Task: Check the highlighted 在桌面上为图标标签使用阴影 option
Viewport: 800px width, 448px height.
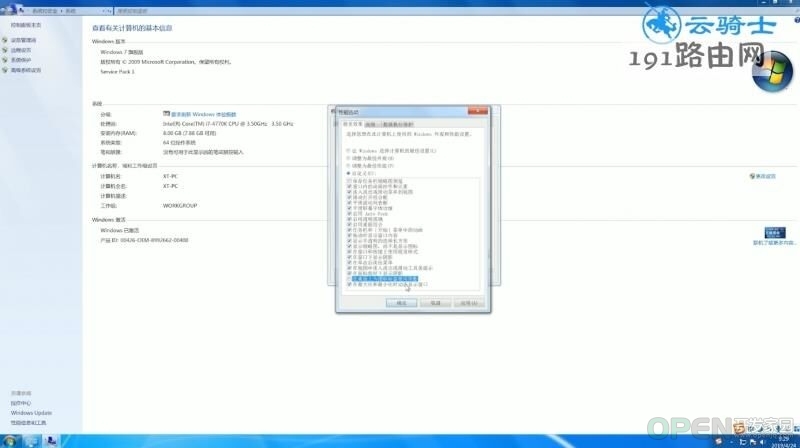Action: pyautogui.click(x=349, y=279)
